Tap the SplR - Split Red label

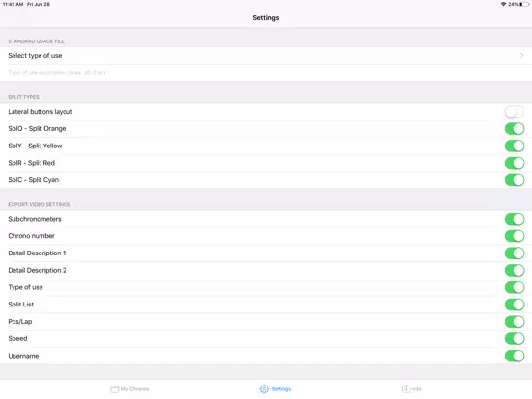[31, 163]
